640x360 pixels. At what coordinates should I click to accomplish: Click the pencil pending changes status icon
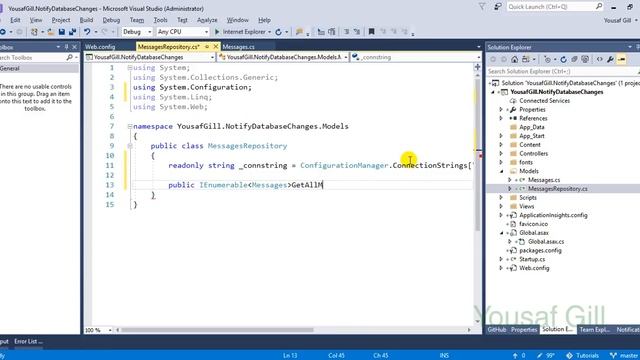(540, 356)
